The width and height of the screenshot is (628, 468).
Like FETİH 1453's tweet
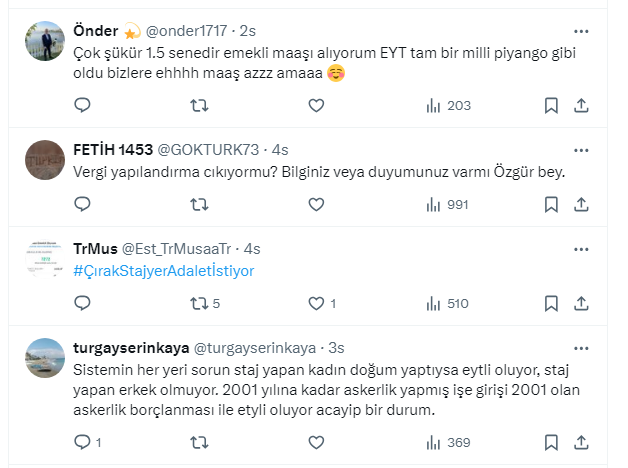pos(316,204)
